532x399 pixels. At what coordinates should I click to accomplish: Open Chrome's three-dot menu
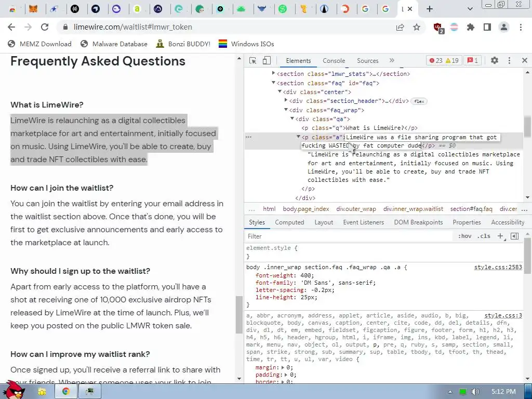coord(521,27)
